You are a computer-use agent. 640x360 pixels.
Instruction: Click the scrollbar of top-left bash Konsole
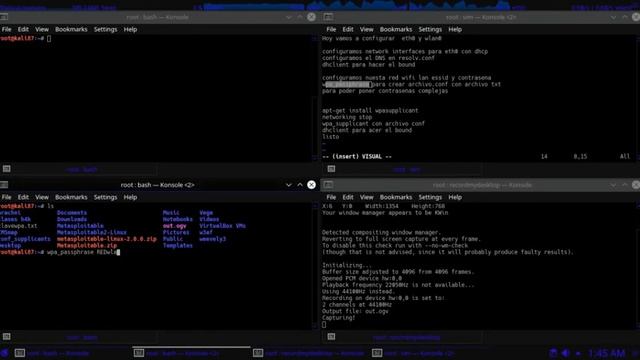[x=315, y=98]
